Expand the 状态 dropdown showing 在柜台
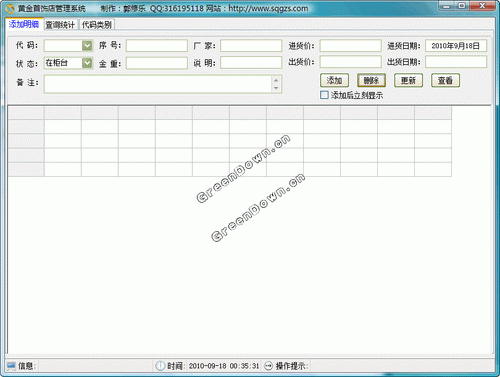Image resolution: width=500 pixels, height=377 pixels. 87,63
